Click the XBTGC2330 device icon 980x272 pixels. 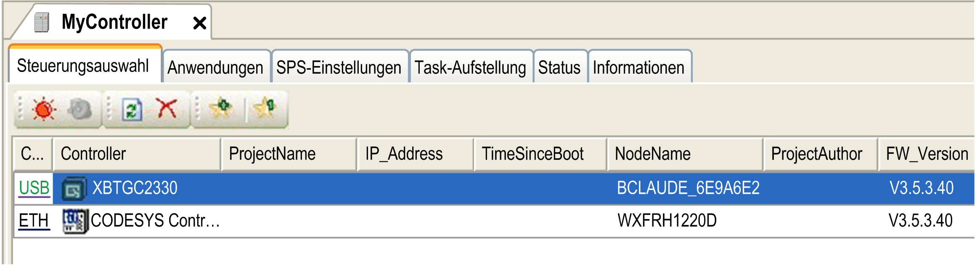click(74, 188)
